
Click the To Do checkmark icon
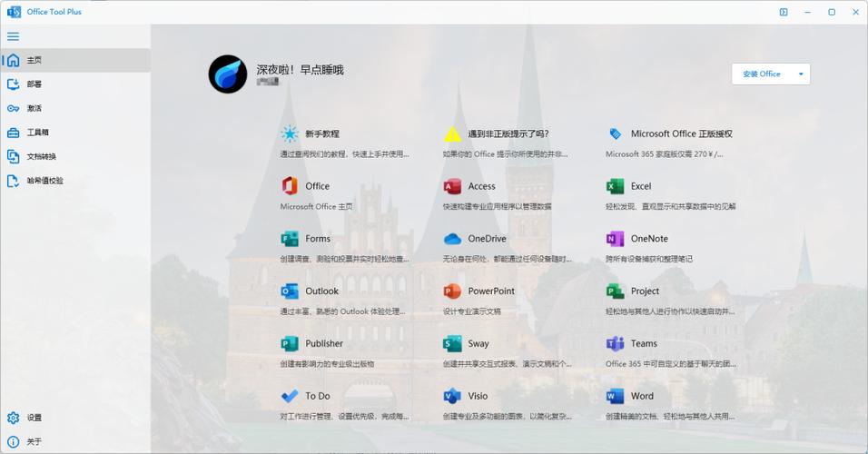coord(289,396)
